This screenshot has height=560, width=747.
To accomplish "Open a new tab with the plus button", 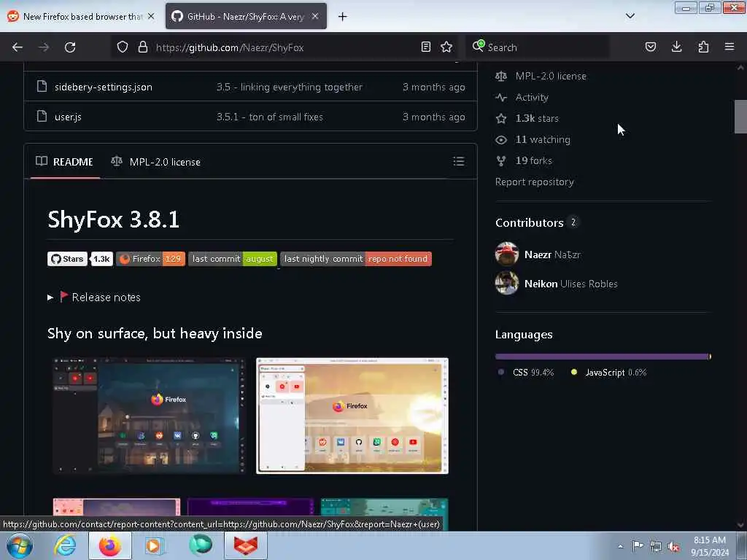I will [342, 17].
